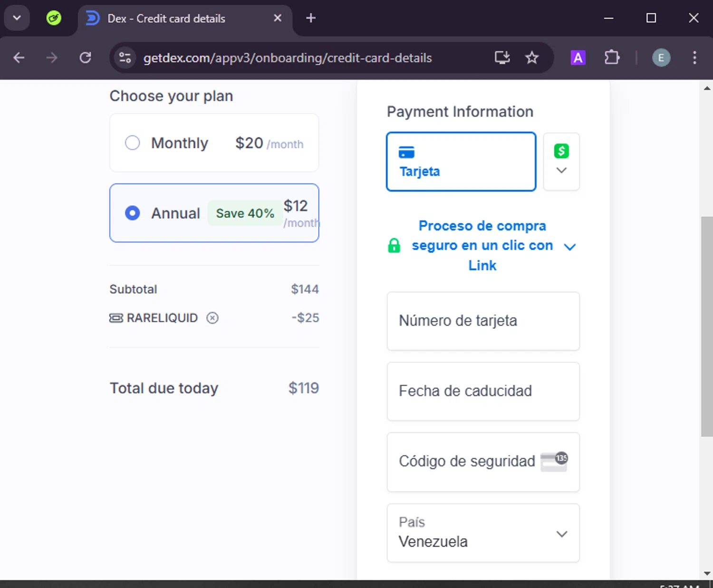713x588 pixels.
Task: Focus the Número de tarjeta field
Action: pyautogui.click(x=483, y=321)
